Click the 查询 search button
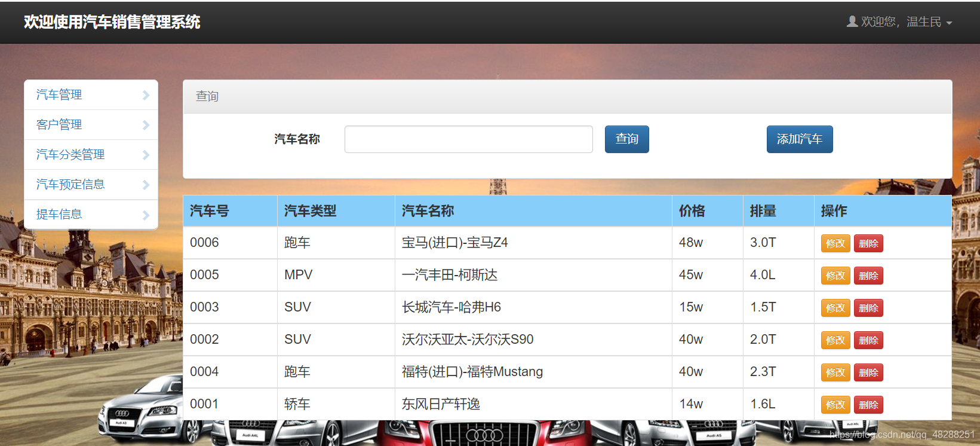This screenshot has width=980, height=446. coord(627,139)
